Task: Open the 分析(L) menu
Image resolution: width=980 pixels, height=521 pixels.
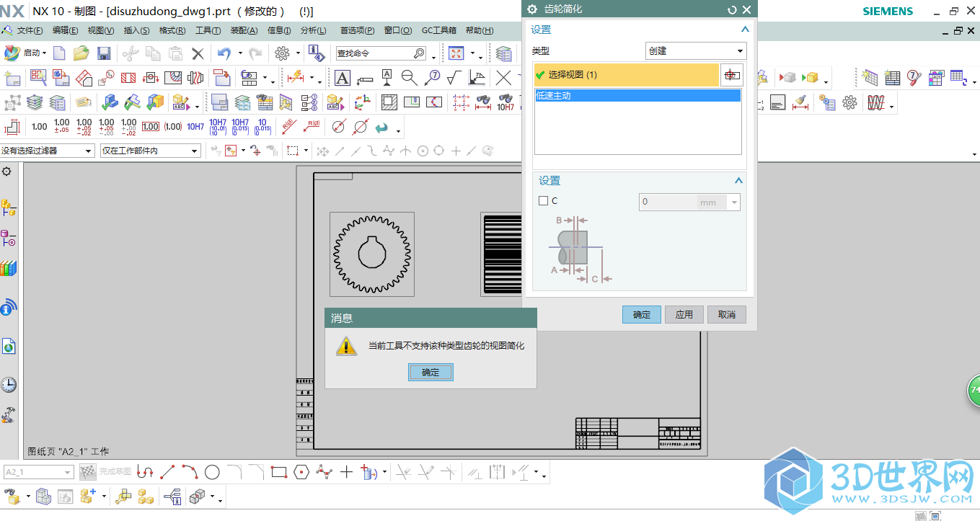Action: (x=313, y=30)
